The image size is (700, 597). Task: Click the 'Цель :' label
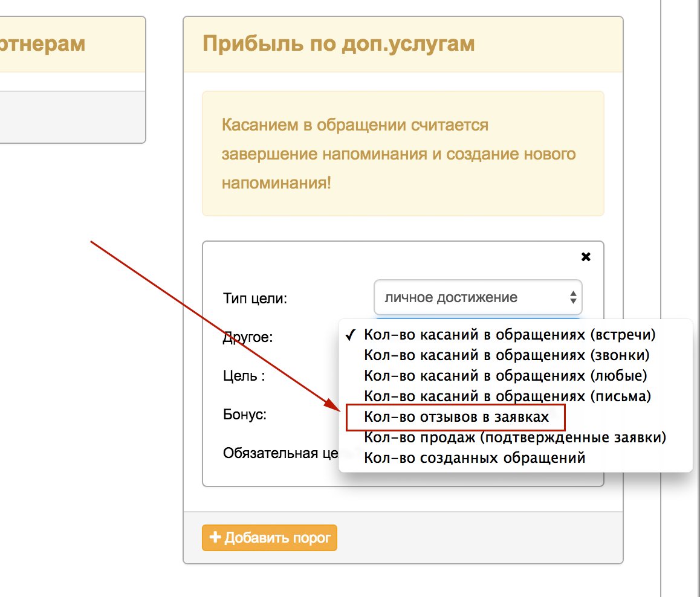click(244, 376)
